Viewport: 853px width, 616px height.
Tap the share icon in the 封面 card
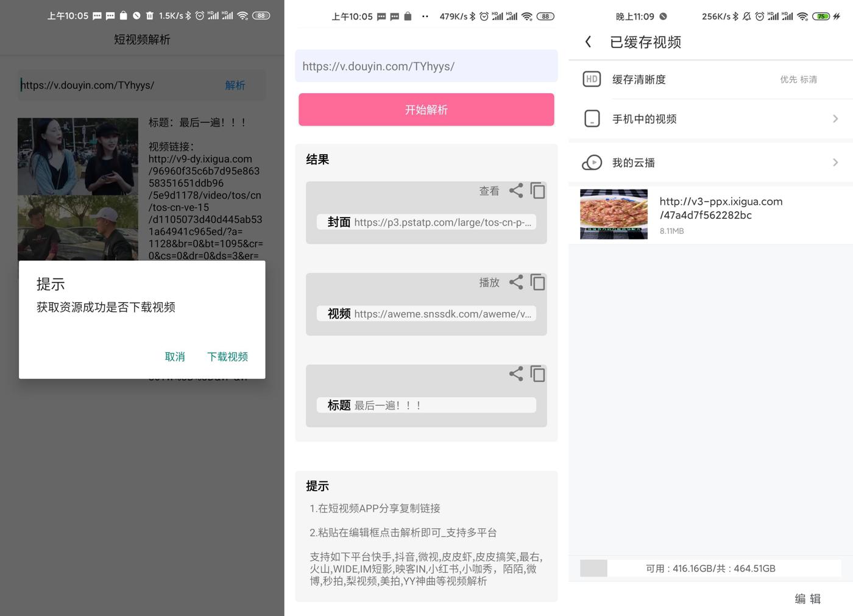(x=515, y=191)
